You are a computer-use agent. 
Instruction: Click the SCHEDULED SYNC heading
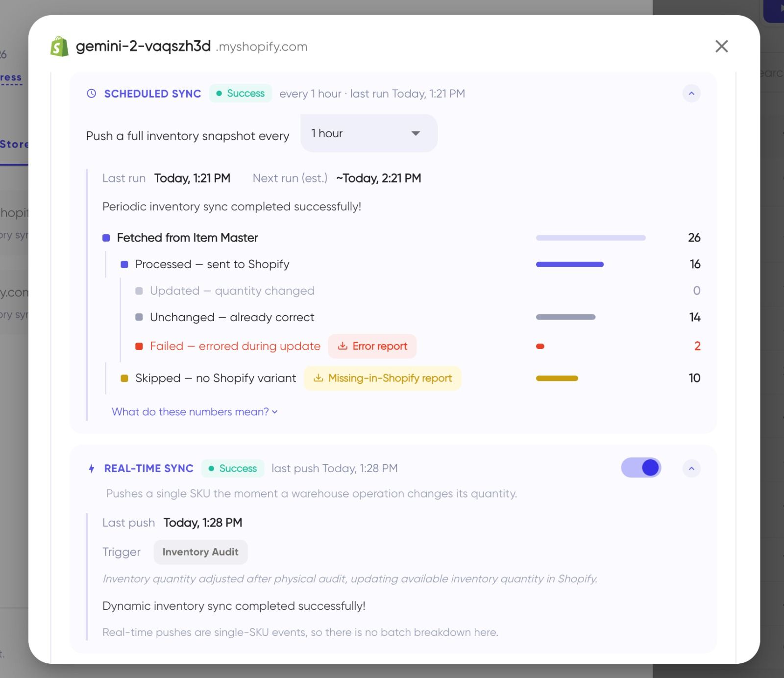[x=152, y=94]
